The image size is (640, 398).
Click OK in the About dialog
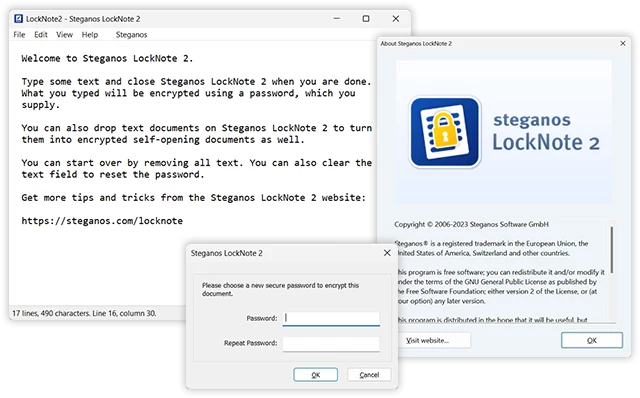[x=592, y=340]
